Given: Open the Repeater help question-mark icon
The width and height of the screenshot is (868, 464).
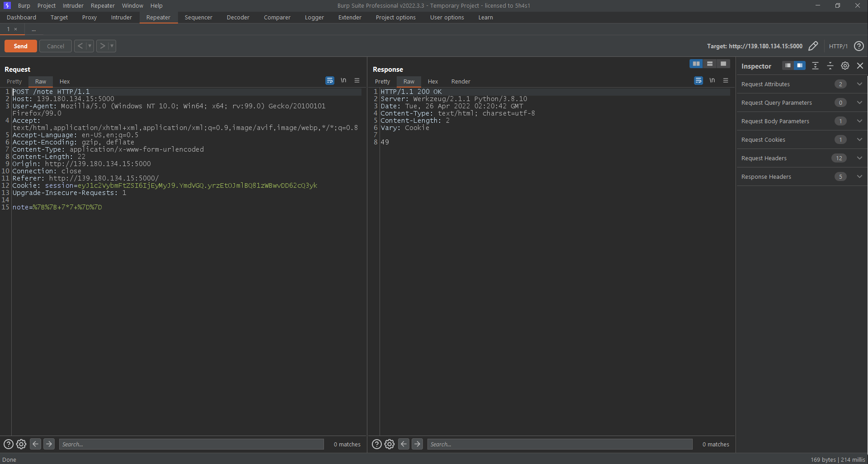Looking at the screenshot, I should click(x=859, y=46).
